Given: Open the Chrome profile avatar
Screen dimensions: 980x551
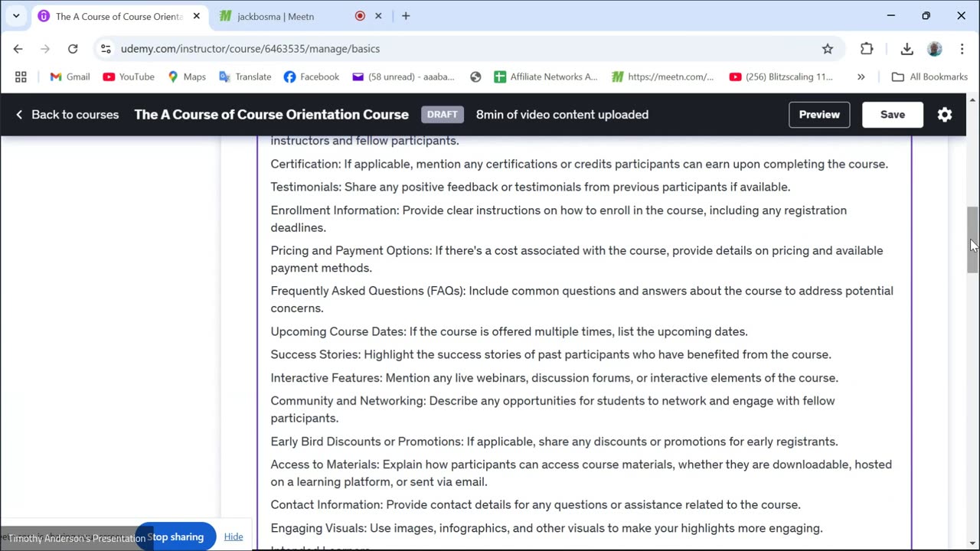Looking at the screenshot, I should (934, 48).
